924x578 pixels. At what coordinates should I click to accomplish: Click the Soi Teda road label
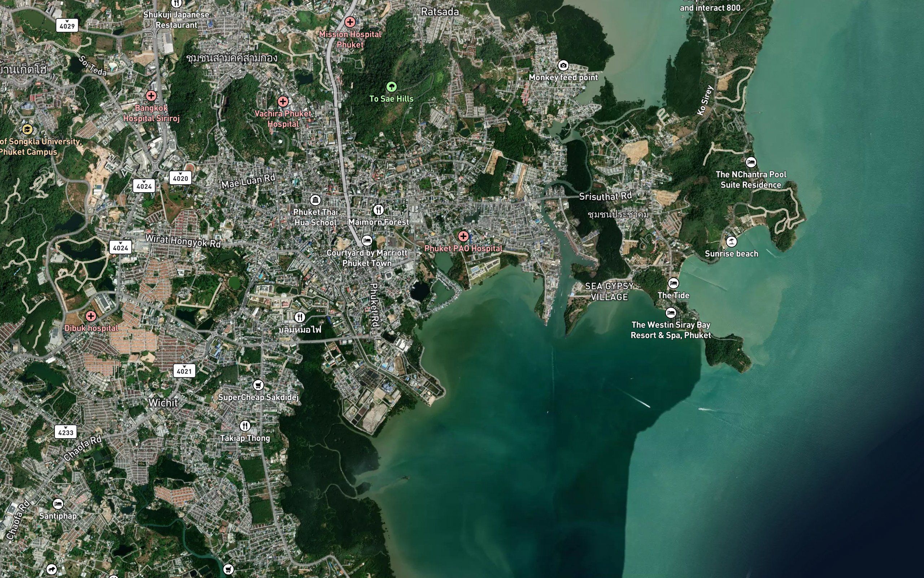click(93, 65)
